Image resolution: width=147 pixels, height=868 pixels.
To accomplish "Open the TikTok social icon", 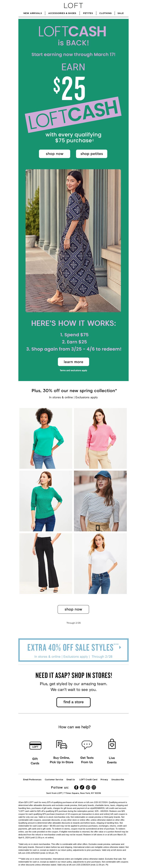I will pyautogui.click(x=82, y=787).
